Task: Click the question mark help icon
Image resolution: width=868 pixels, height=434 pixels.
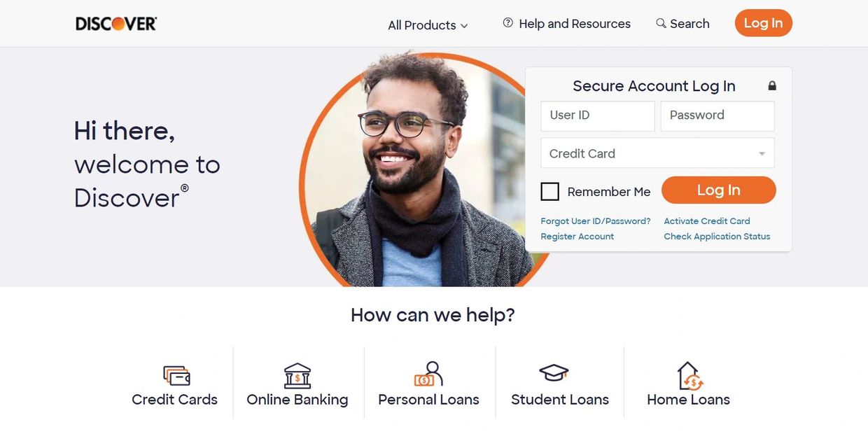Action: [508, 22]
